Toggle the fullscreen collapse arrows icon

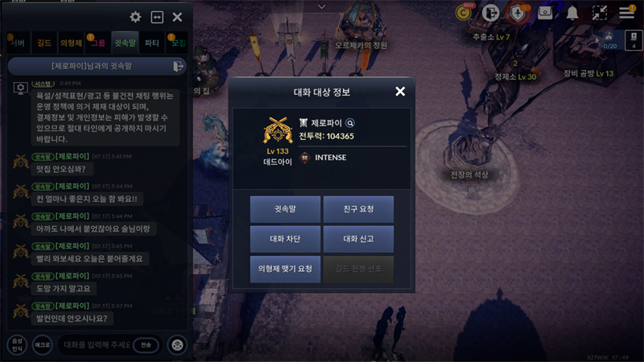click(x=600, y=13)
